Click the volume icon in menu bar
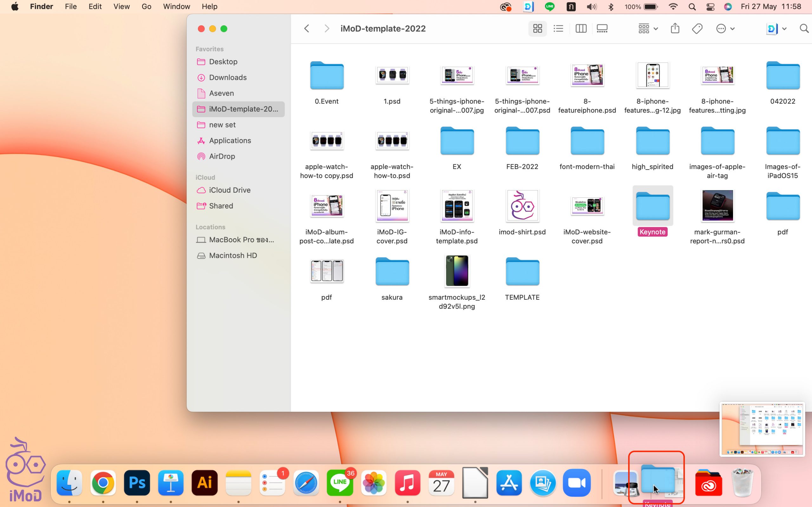812x507 pixels. (x=592, y=6)
